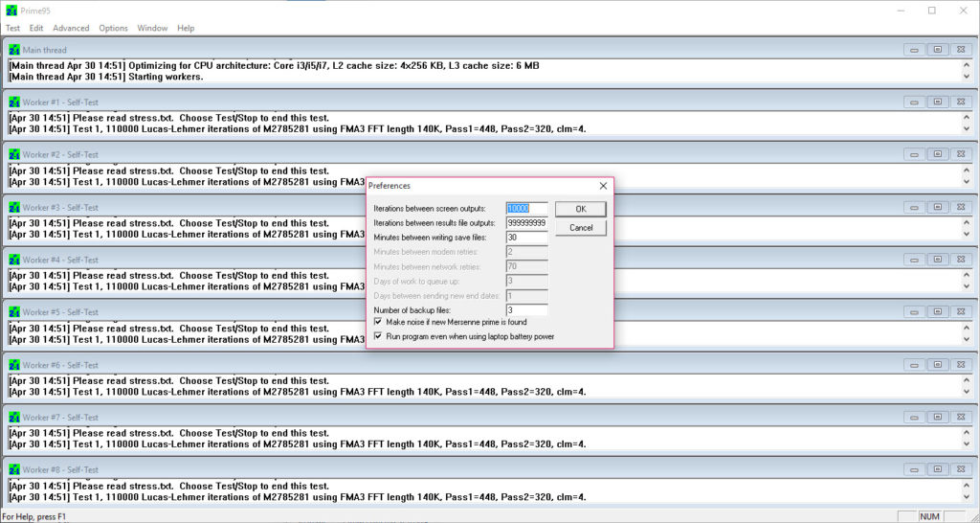This screenshot has width=980, height=523.
Task: Click the Worker #1 window icon
Action: click(x=14, y=102)
